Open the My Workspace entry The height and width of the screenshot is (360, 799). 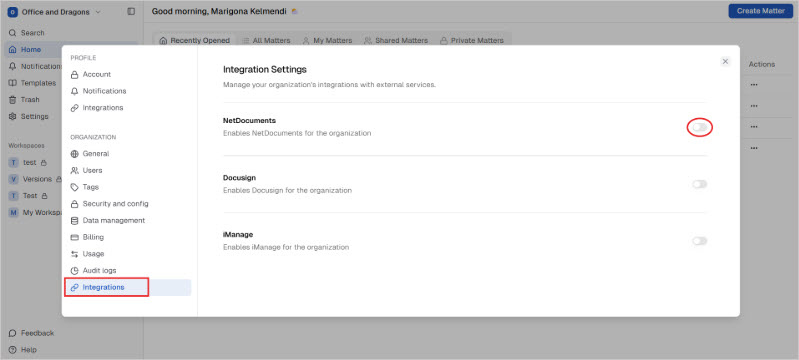point(34,212)
